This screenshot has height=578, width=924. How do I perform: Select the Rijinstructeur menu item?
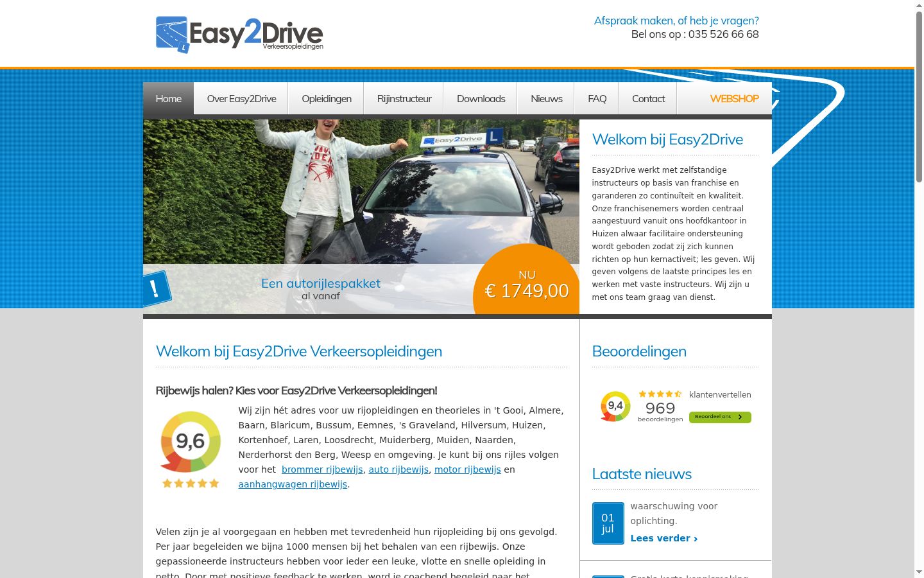(x=404, y=98)
